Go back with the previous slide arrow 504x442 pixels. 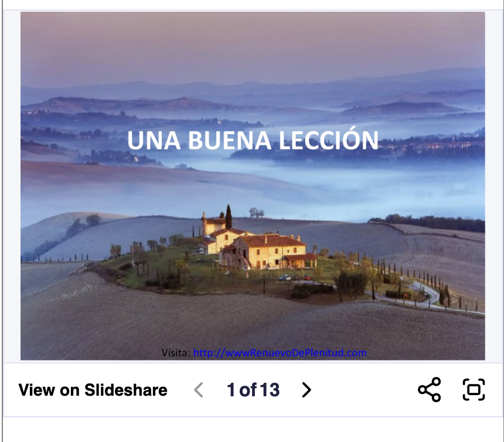pyautogui.click(x=199, y=390)
